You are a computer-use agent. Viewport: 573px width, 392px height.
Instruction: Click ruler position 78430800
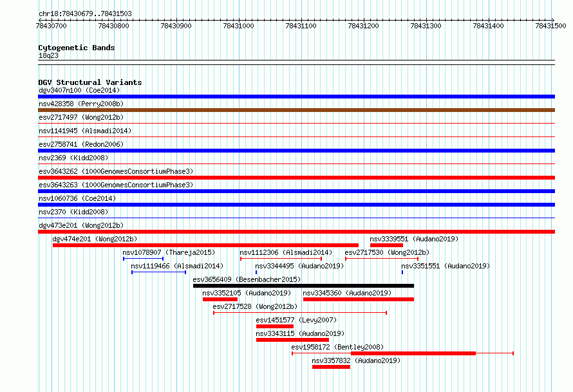tap(114, 26)
